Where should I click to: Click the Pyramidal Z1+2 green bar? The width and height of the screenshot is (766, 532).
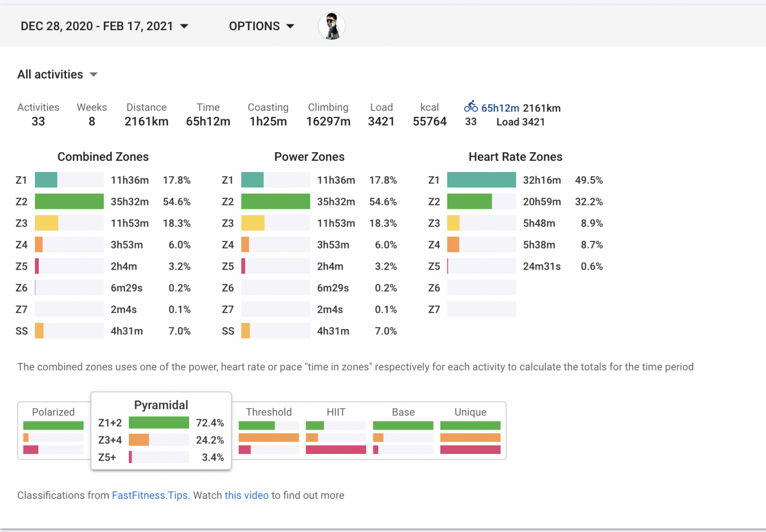158,423
